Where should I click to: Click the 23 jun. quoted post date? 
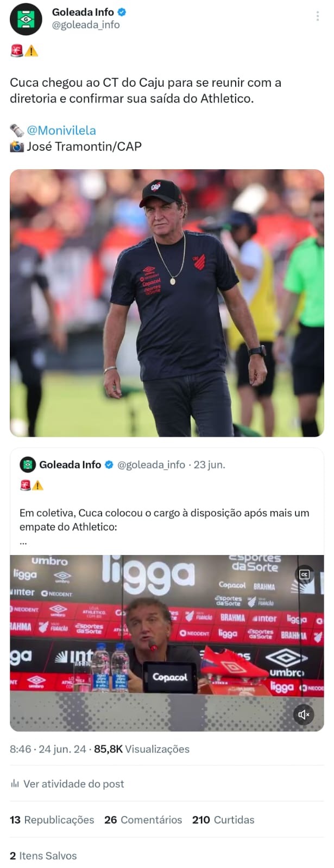pyautogui.click(x=209, y=465)
